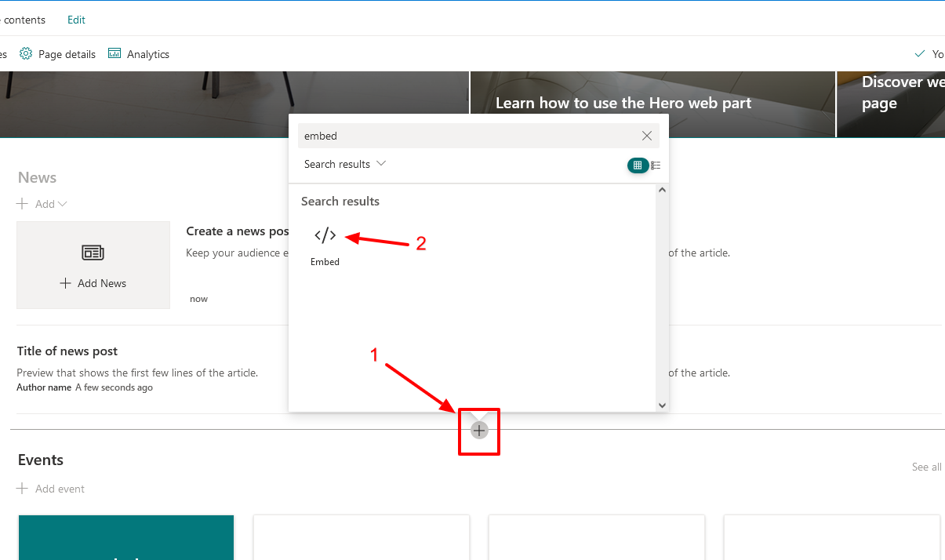945x560 pixels.
Task: Click the checkmark status icon top right
Action: 920,53
